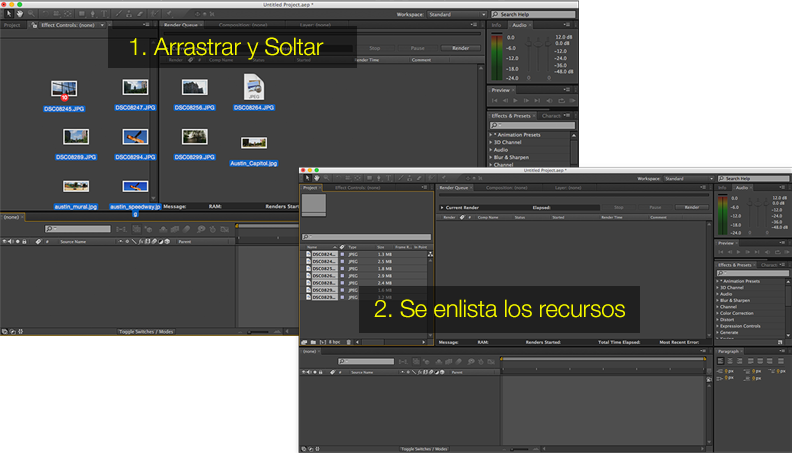This screenshot has height=453, width=792.
Task: Click Render button in back window
Action: click(x=461, y=48)
